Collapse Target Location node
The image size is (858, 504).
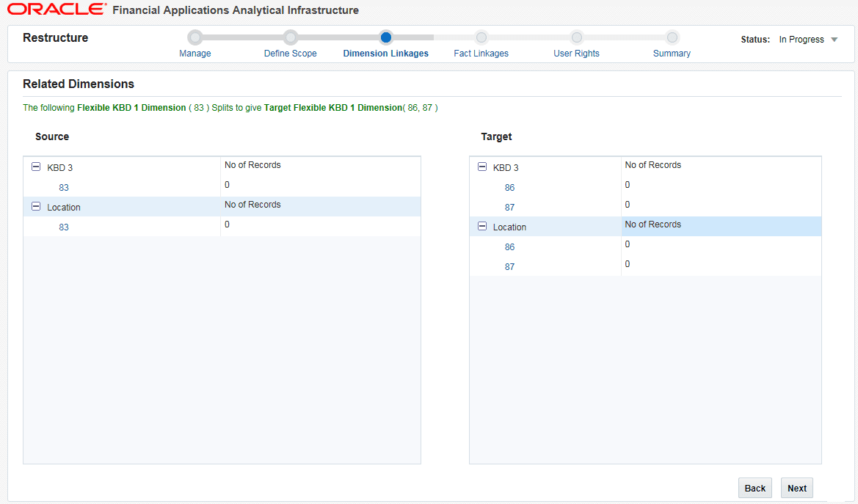tap(482, 226)
